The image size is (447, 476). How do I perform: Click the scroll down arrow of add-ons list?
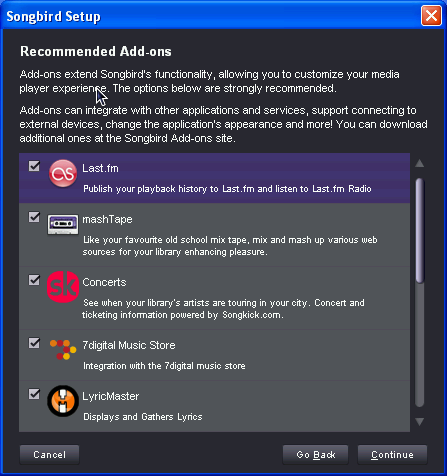tap(420, 422)
